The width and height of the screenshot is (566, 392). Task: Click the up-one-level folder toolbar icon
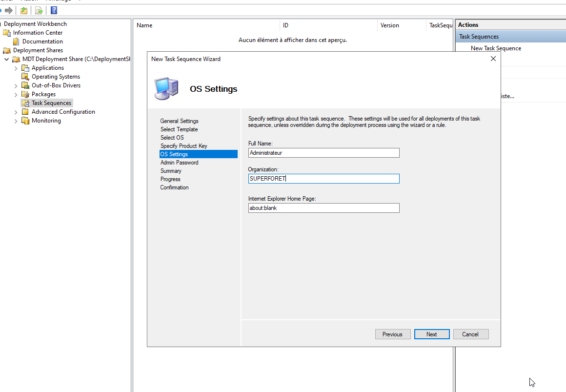[24, 10]
